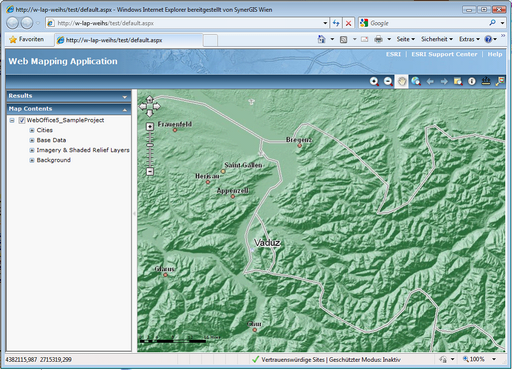Image resolution: width=512 pixels, height=370 pixels.
Task: Open the ESRI link
Action: pyautogui.click(x=393, y=54)
